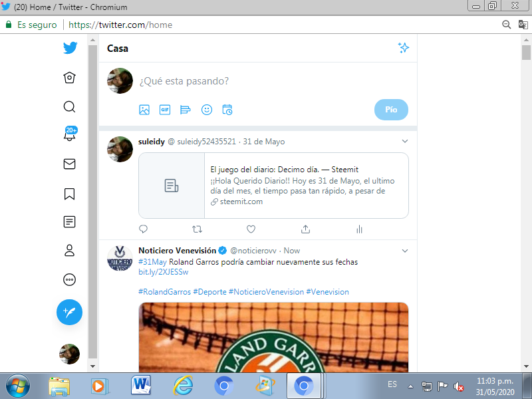Click the sidebar scrollbar up arrow

point(92,40)
